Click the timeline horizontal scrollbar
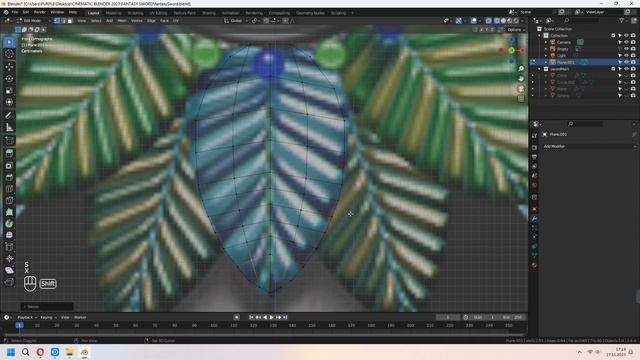The image size is (640, 360). (x=263, y=334)
